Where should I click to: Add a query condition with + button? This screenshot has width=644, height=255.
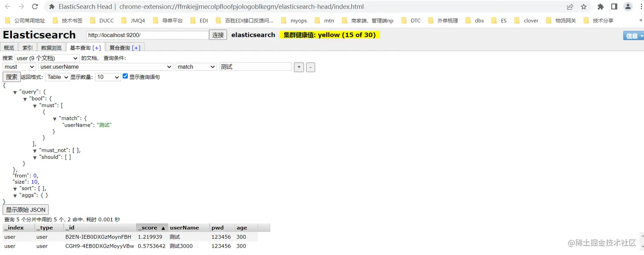pos(299,67)
